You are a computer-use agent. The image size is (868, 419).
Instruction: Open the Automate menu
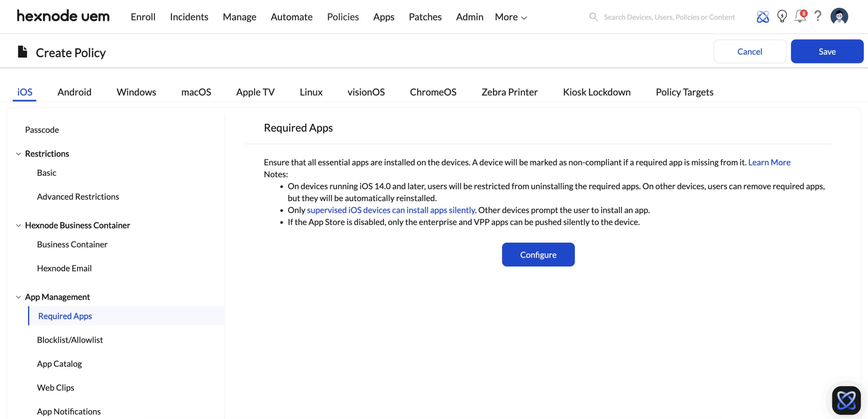click(x=292, y=17)
